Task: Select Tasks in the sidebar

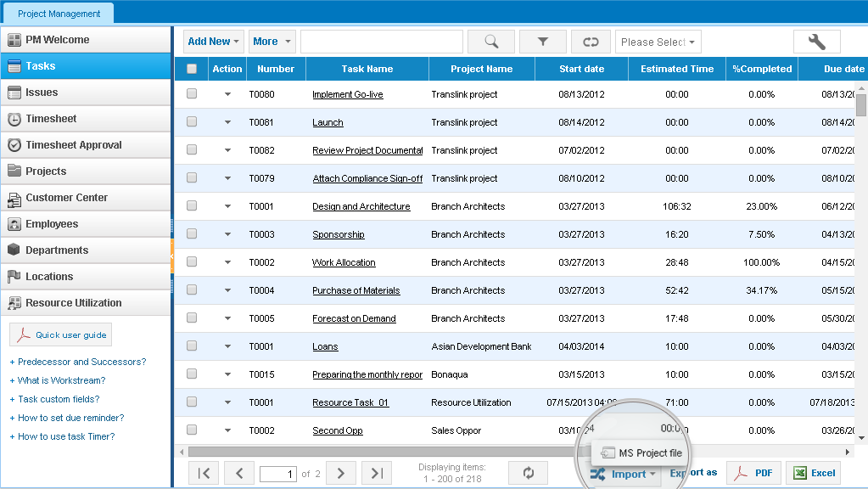Action: [x=86, y=66]
